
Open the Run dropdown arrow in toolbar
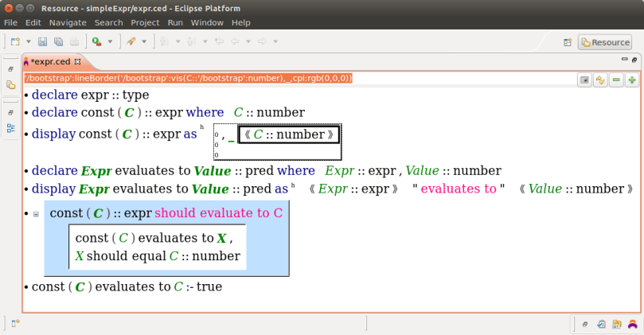coord(111,41)
